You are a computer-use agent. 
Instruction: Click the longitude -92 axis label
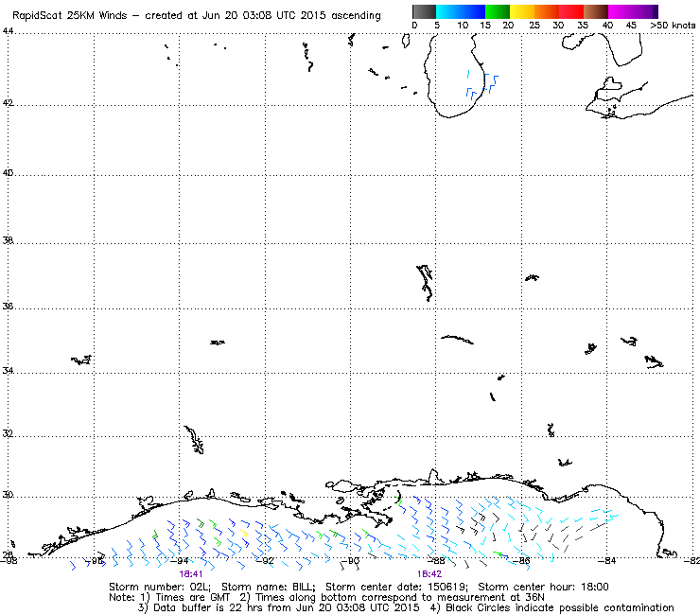tap(265, 560)
